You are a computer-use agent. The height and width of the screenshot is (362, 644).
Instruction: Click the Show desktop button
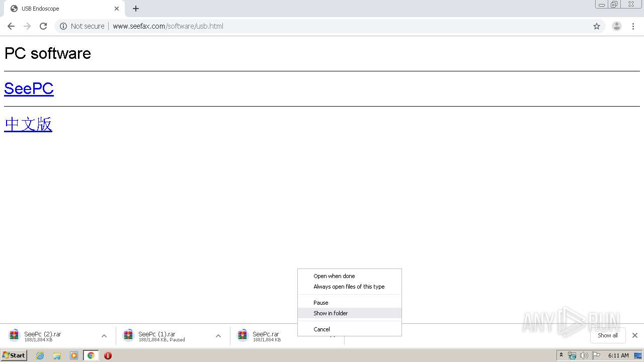[638, 355]
